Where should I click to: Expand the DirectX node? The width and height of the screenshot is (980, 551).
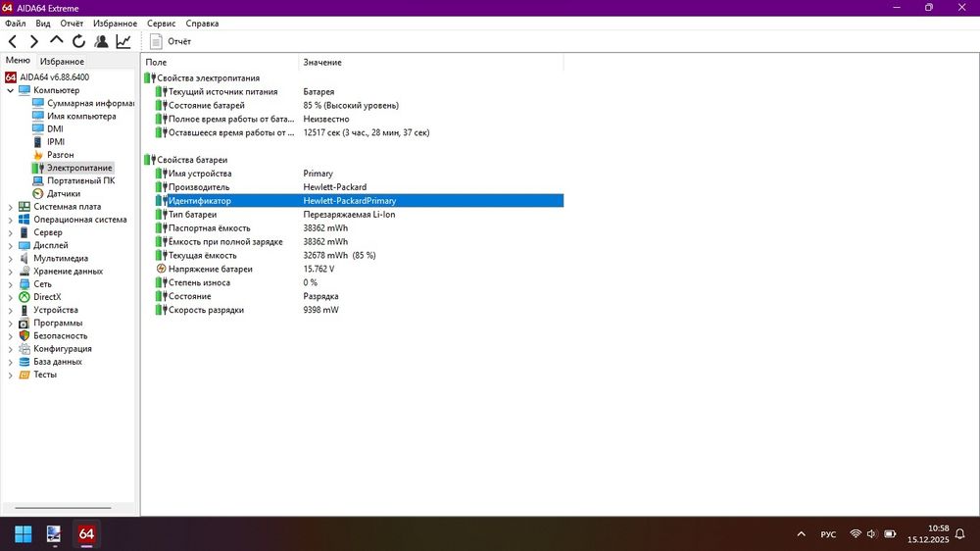pos(10,297)
